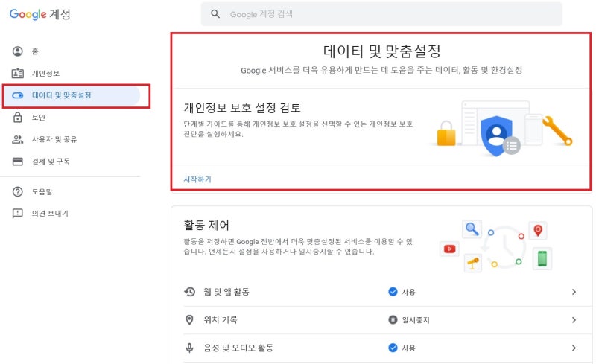Viewport: 596px width, 364px height.
Task: Click the 데이터 및 맞춤설정 page title
Action: 381,51
